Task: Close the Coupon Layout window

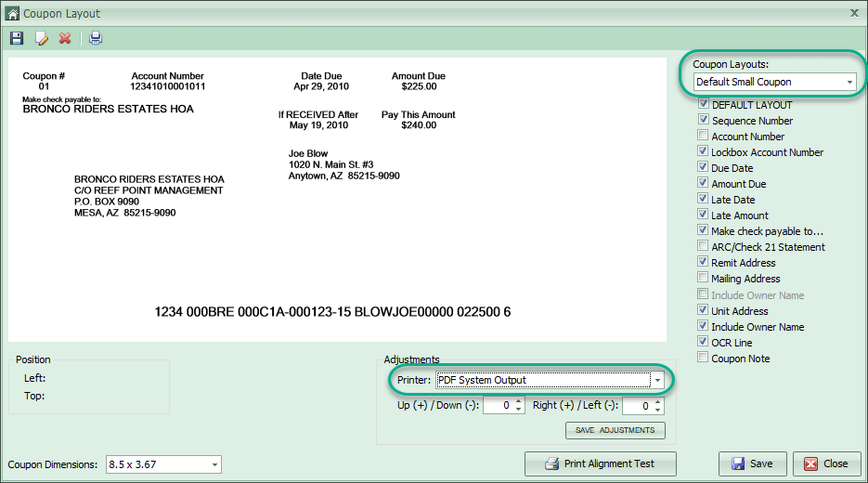Action: click(854, 13)
